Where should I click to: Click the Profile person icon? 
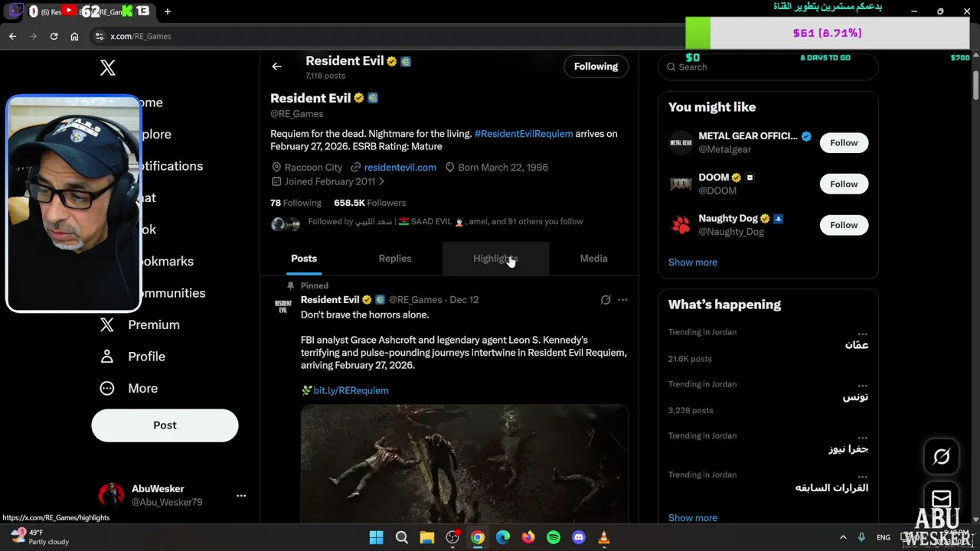coord(107,357)
